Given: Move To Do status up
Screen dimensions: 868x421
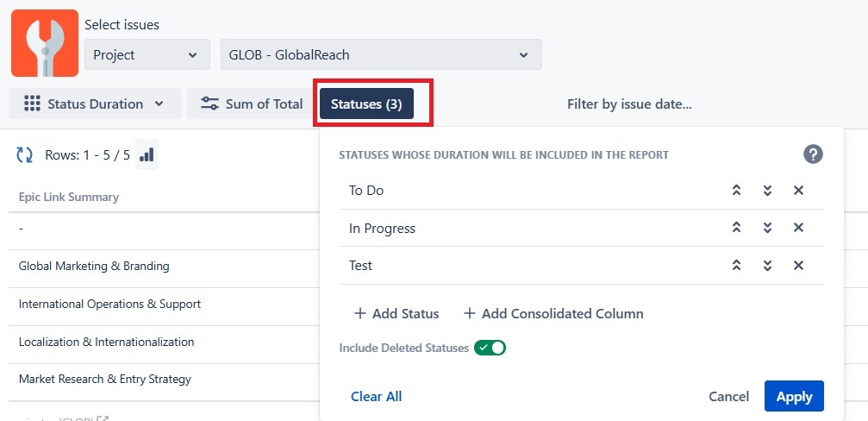Looking at the screenshot, I should (736, 191).
